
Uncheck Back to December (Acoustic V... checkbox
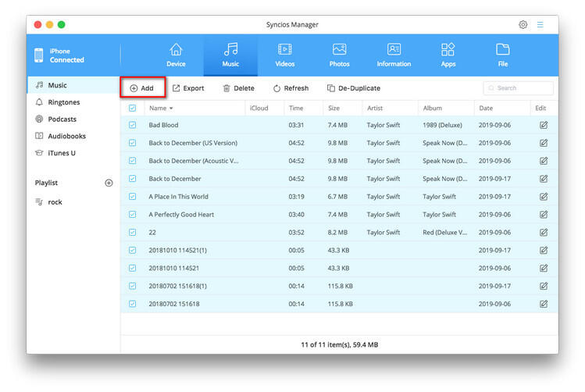133,161
